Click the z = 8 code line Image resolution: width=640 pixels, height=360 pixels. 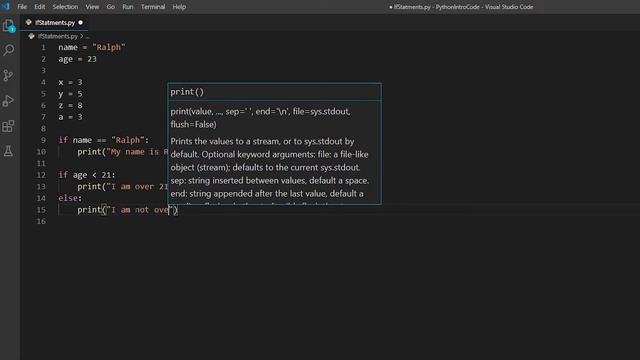(70, 105)
